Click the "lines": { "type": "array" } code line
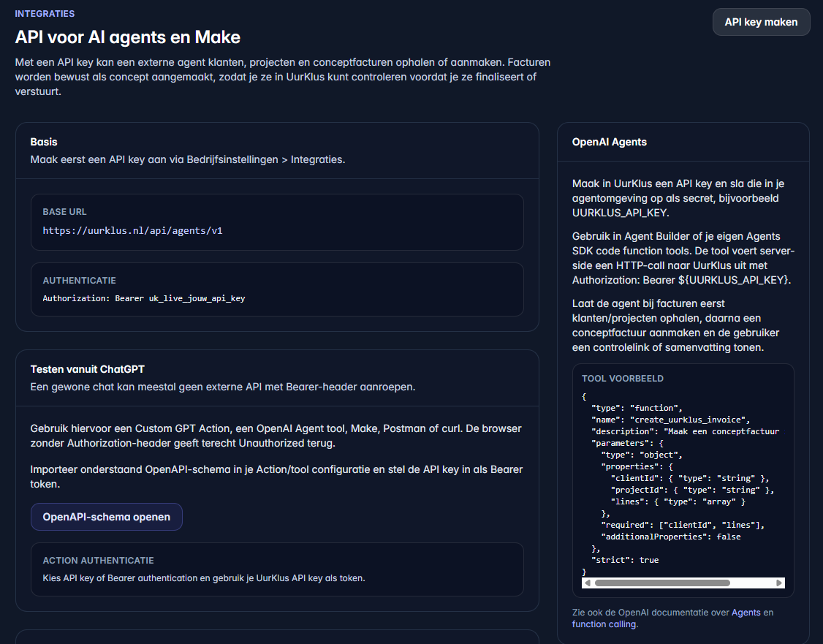823x644 pixels. [x=678, y=501]
